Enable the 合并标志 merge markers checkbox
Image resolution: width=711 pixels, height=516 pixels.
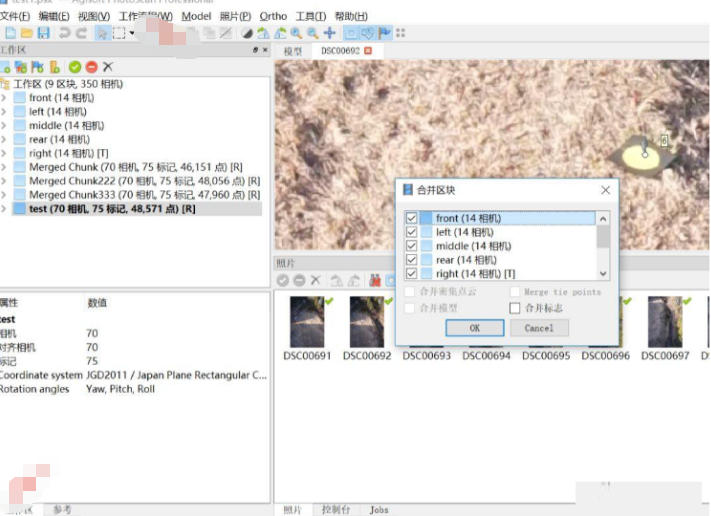tap(515, 308)
